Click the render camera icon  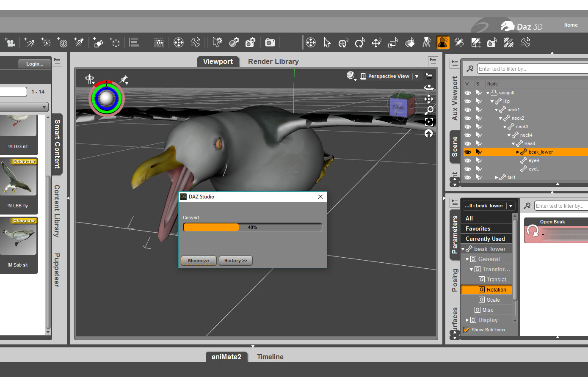tap(270, 42)
